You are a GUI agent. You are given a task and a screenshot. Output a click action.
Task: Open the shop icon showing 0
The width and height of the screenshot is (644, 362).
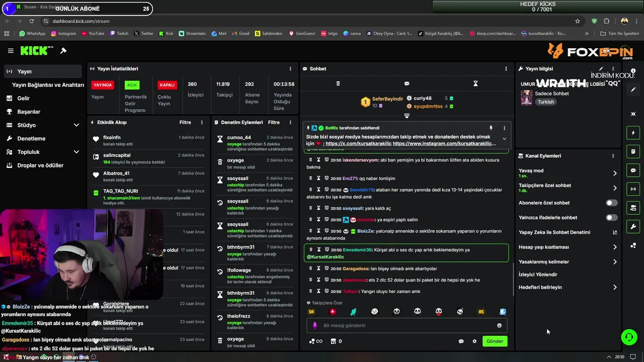point(333,341)
